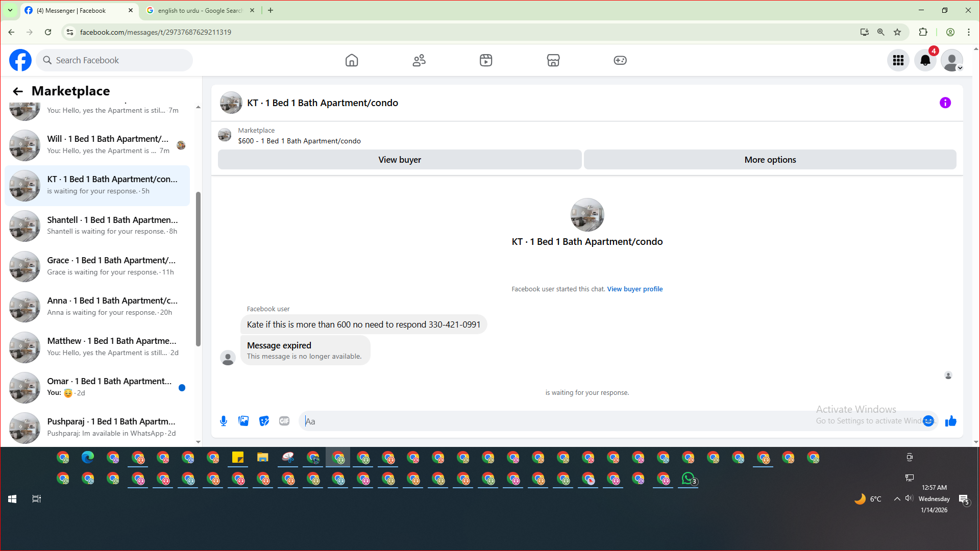
Task: Show hidden system tray icons chevron
Action: click(x=897, y=499)
